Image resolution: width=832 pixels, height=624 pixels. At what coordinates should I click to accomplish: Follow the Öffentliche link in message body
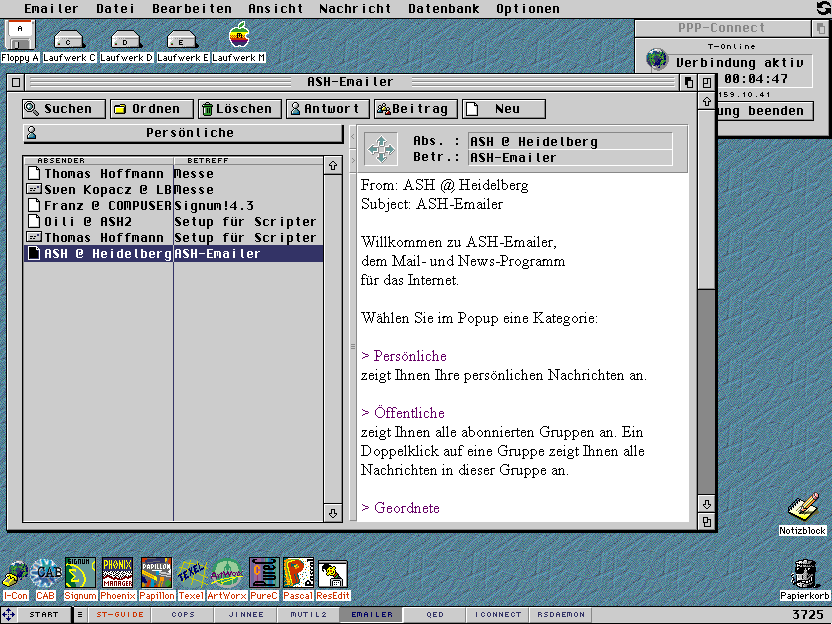click(403, 412)
